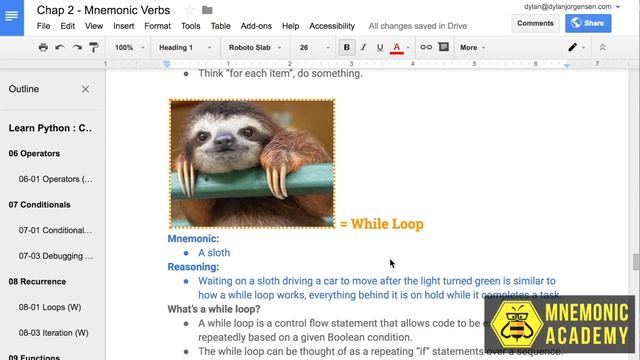The width and height of the screenshot is (640, 360).
Task: Open the Heading 1 style dropdown
Action: pos(185,47)
